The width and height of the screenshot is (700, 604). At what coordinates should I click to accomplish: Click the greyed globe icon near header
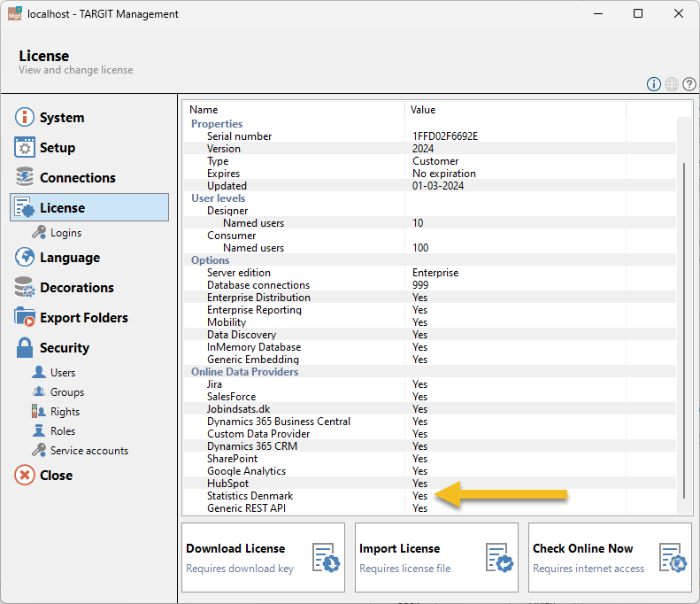[x=672, y=84]
